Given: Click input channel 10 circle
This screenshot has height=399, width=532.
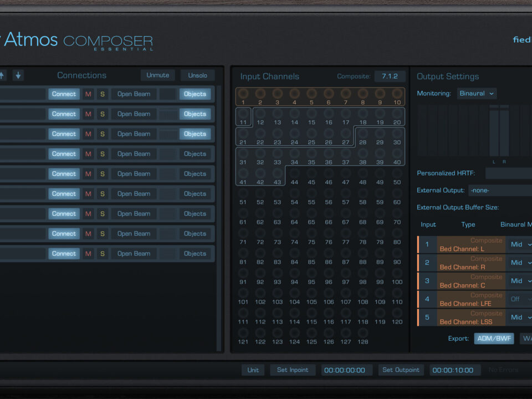Looking at the screenshot, I should [x=397, y=94].
